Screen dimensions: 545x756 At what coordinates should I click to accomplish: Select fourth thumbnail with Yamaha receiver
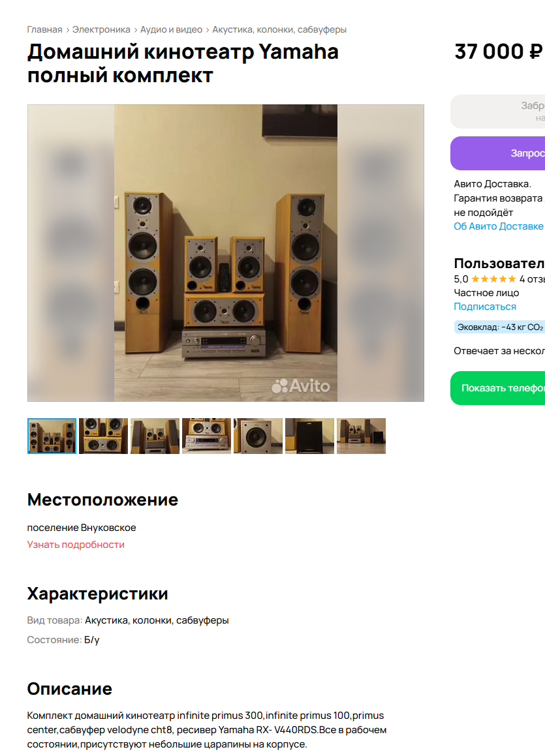coord(206,436)
